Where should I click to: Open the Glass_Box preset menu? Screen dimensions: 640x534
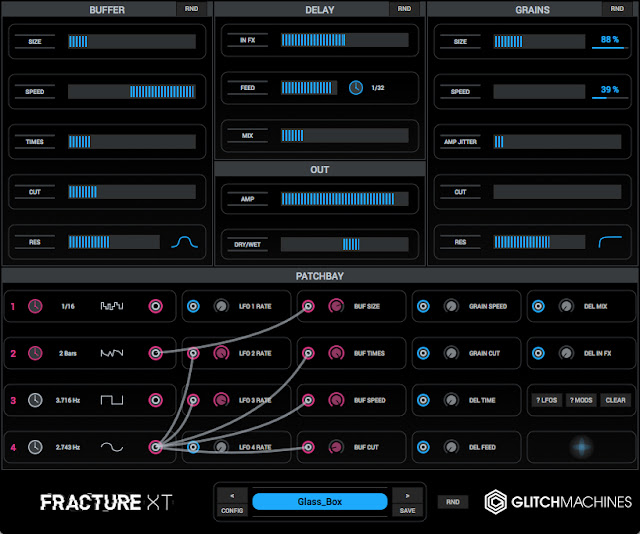[320, 501]
